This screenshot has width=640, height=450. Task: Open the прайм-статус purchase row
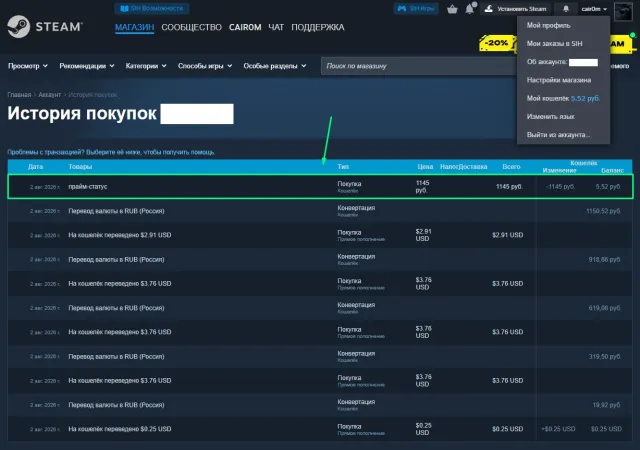pyautogui.click(x=320, y=187)
